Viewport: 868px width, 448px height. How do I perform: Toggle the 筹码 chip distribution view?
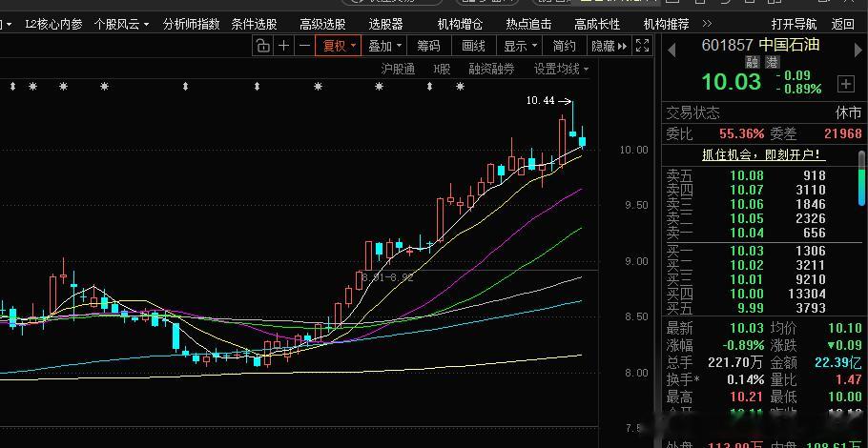click(x=429, y=46)
